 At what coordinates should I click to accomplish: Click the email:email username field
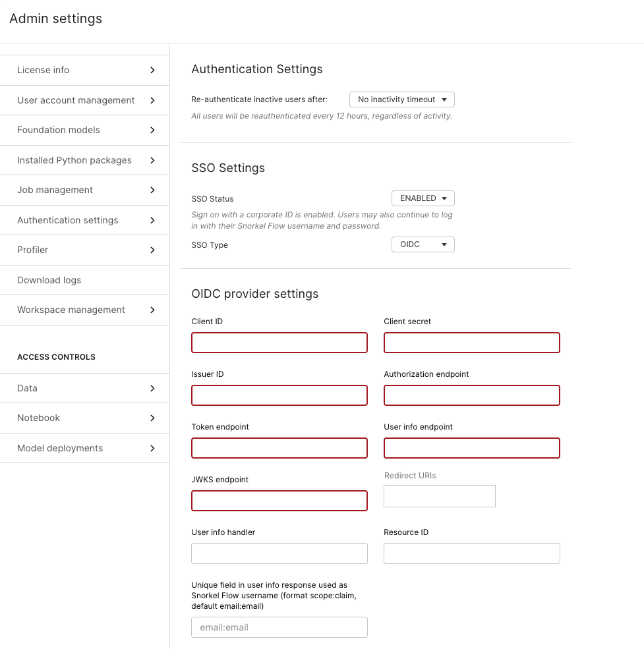279,627
